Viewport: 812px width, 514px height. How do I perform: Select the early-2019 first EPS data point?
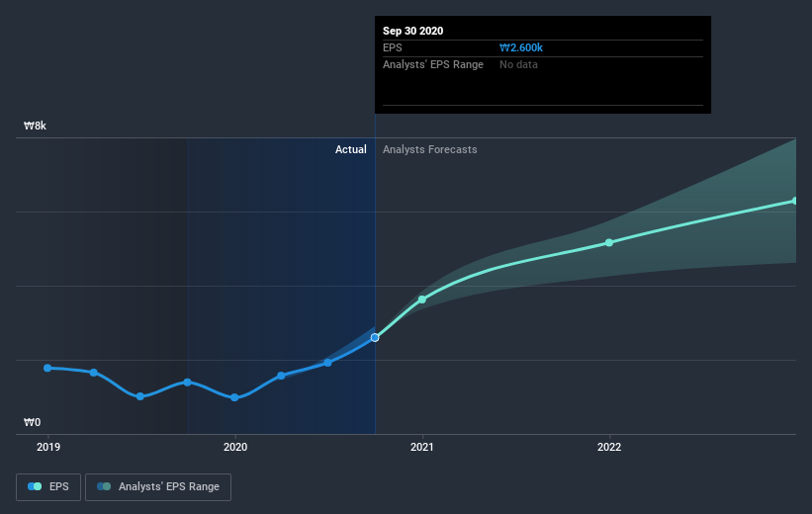pos(47,368)
